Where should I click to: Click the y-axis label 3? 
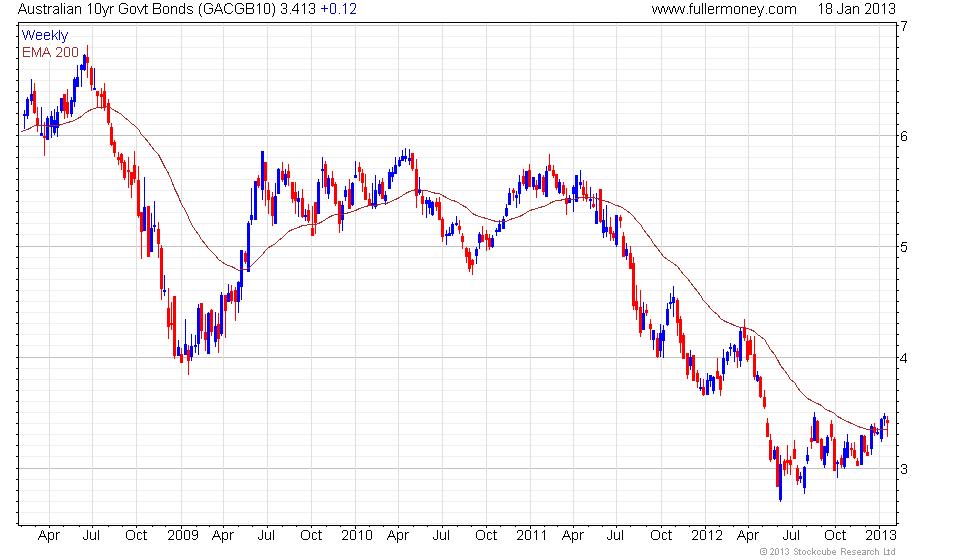(x=904, y=469)
